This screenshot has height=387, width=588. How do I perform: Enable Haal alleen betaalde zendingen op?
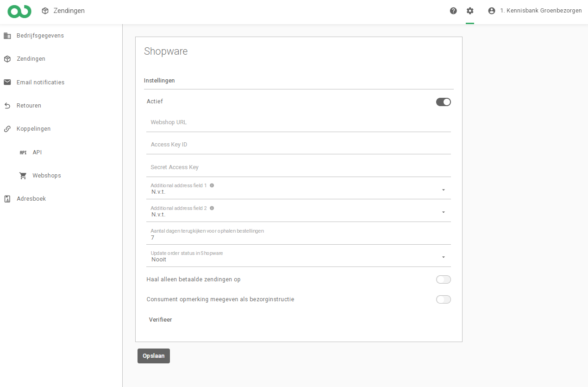click(443, 279)
